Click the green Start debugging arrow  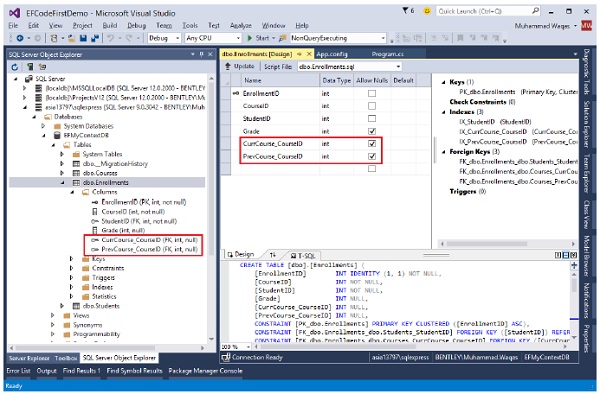[250, 38]
